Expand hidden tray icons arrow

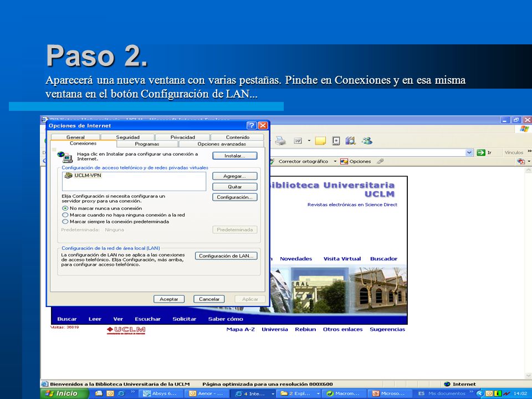click(480, 393)
